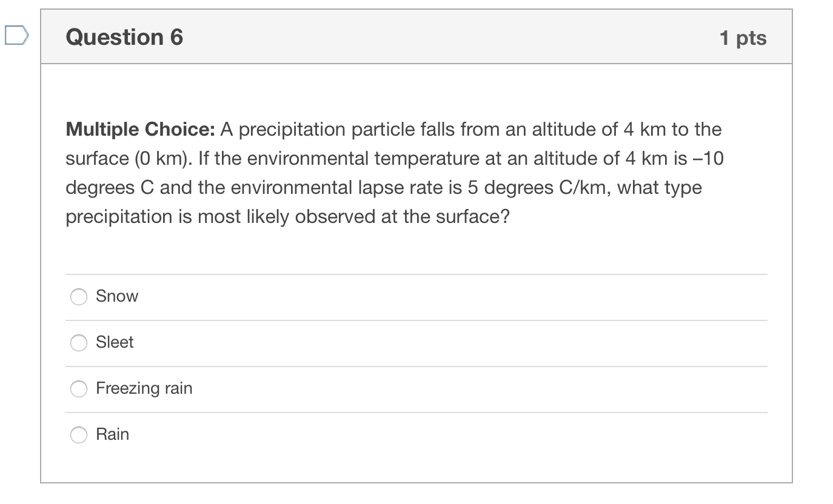833x504 pixels.
Task: Pick the Rain radio button
Action: (x=79, y=434)
